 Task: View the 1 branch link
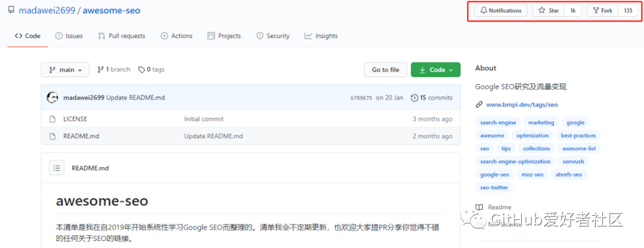[x=114, y=69]
